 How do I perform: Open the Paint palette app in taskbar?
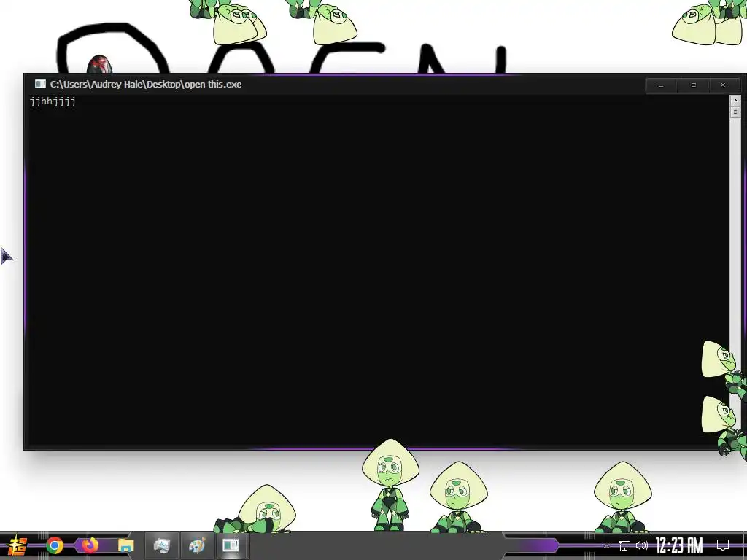[x=197, y=545]
